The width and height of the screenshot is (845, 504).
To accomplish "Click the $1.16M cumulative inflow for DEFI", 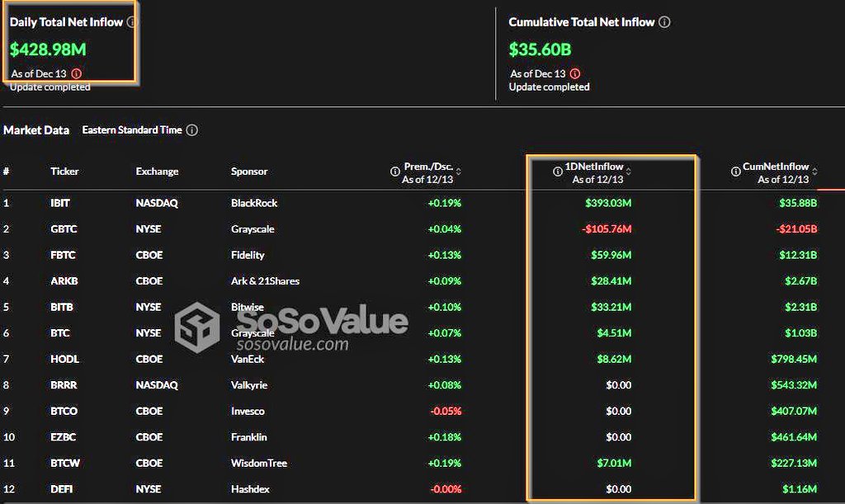I will point(800,489).
